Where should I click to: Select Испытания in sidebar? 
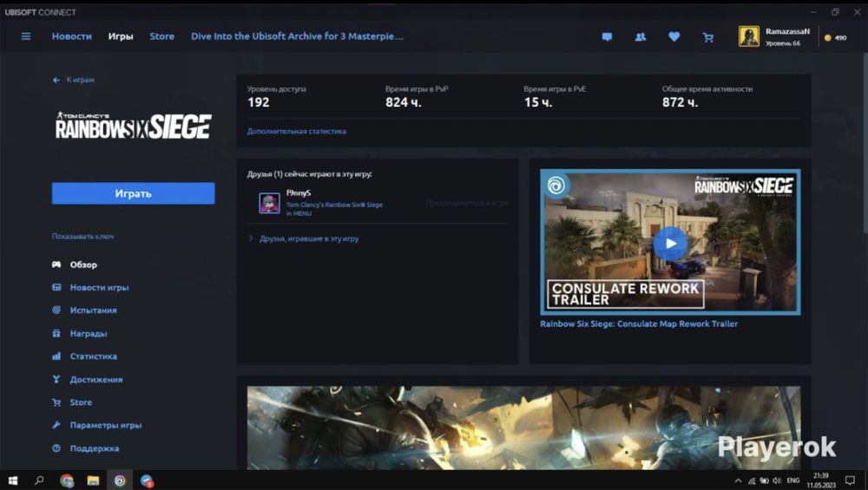(93, 310)
